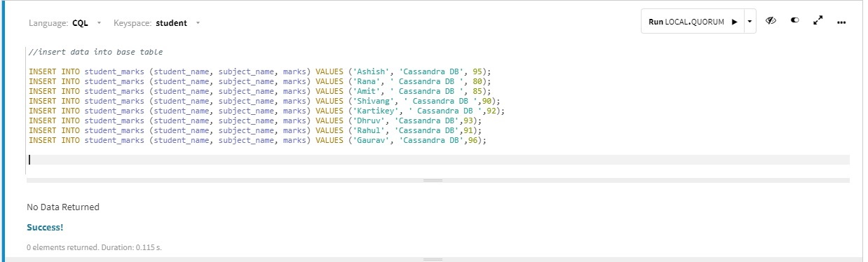Flip the cell toggle switch icon

(x=794, y=21)
